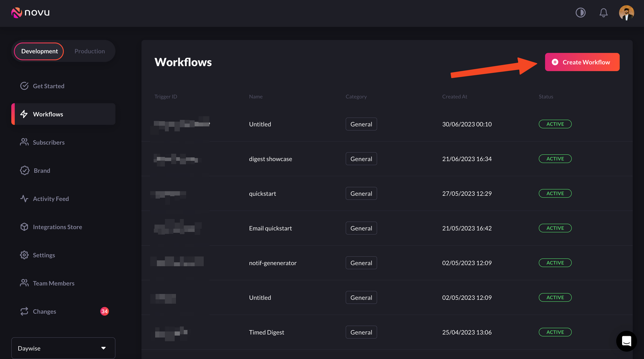The width and height of the screenshot is (644, 359).
Task: Open the Changes menu with 34 badge
Action: pos(44,311)
